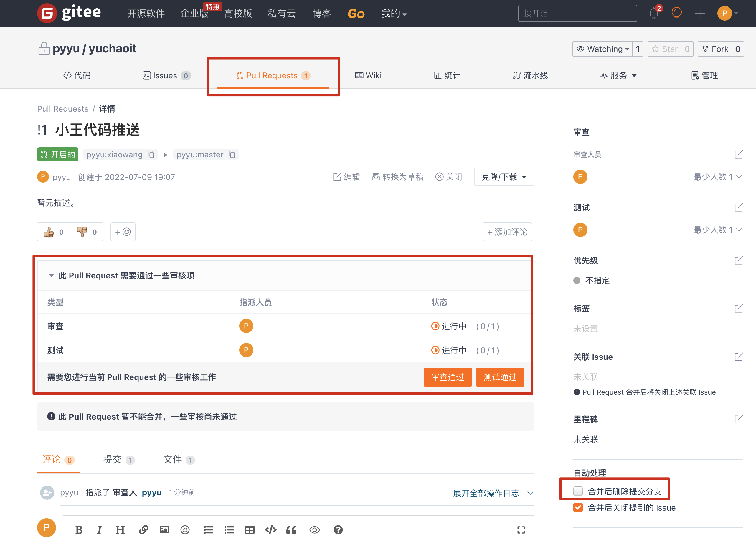Click the 审查通过 button
The height and width of the screenshot is (538, 756).
click(447, 377)
